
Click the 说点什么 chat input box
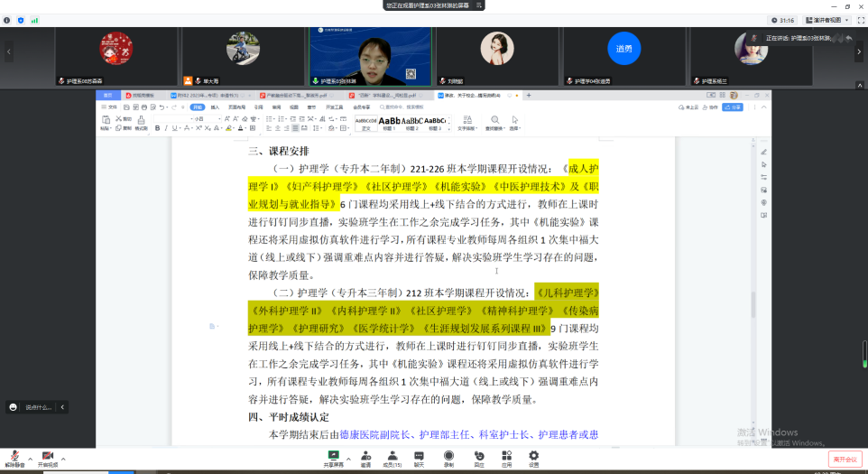pyautogui.click(x=38, y=407)
